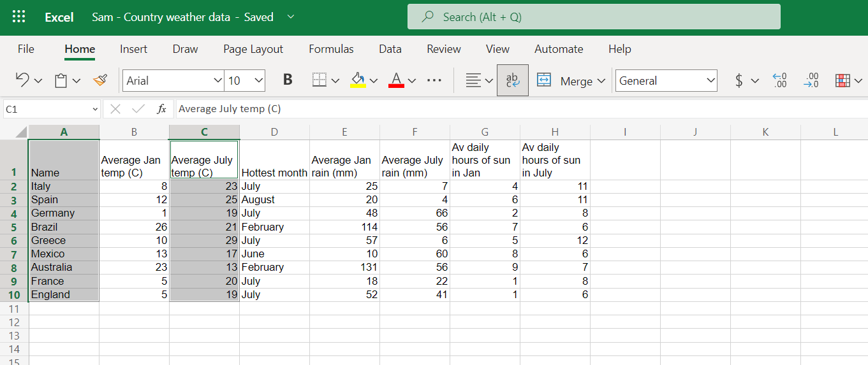The height and width of the screenshot is (365, 868).
Task: Switch to the Insert tab
Action: point(133,49)
